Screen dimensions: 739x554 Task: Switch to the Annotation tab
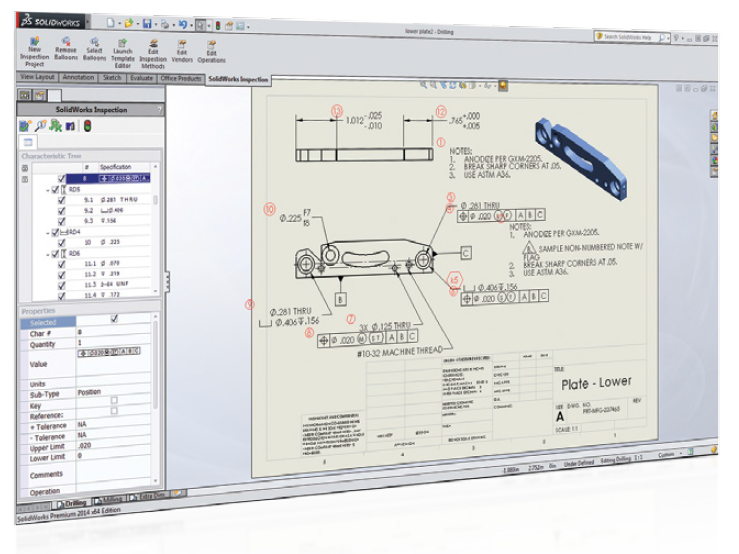point(77,77)
